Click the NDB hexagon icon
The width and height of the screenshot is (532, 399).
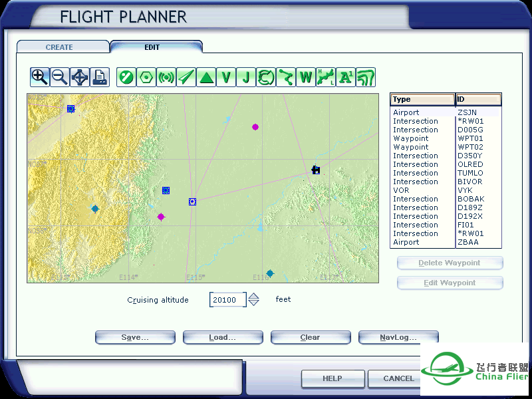[147, 77]
